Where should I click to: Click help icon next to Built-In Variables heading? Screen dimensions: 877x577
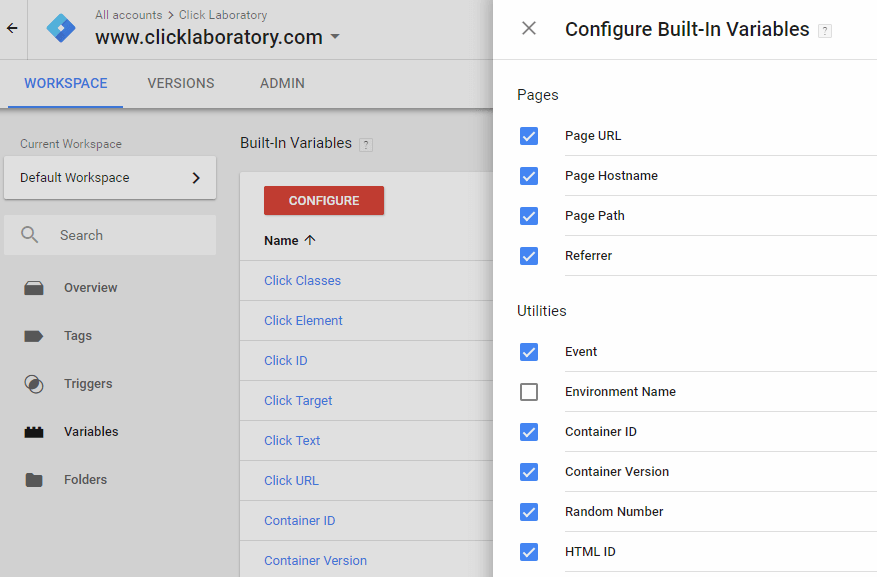(366, 145)
